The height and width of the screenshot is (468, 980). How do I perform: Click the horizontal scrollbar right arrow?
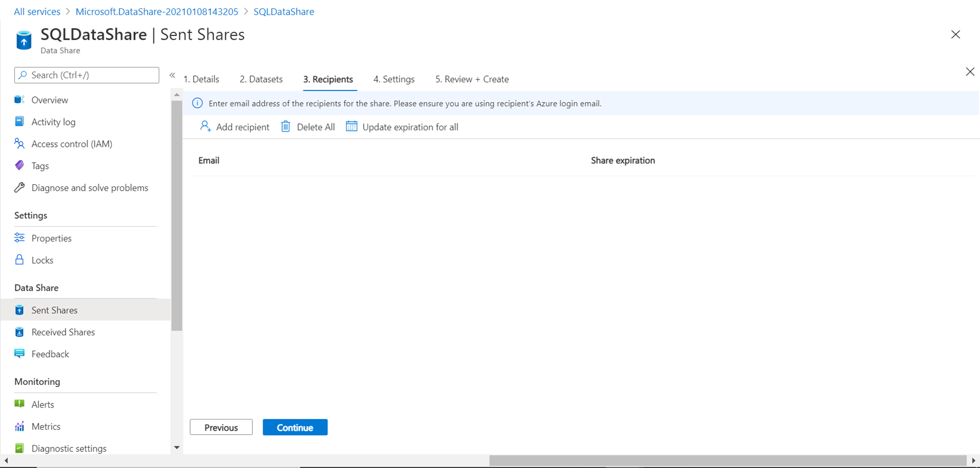974,461
